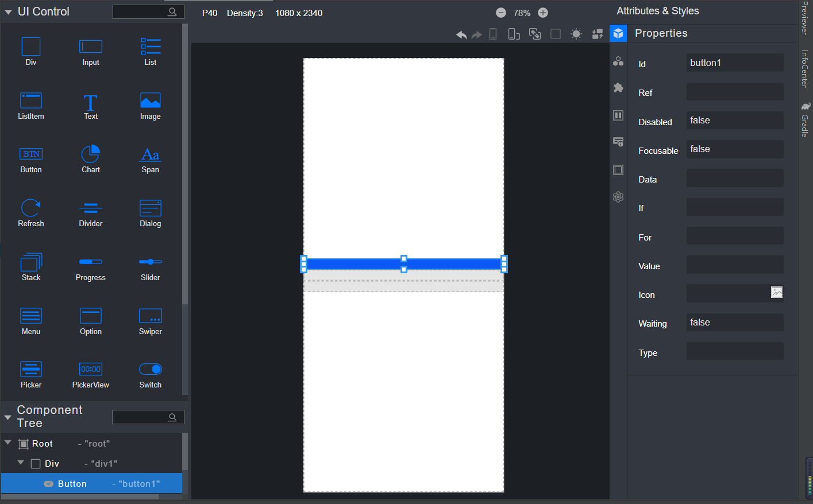813x504 pixels.
Task: Click the Component Tree search box
Action: tap(148, 417)
